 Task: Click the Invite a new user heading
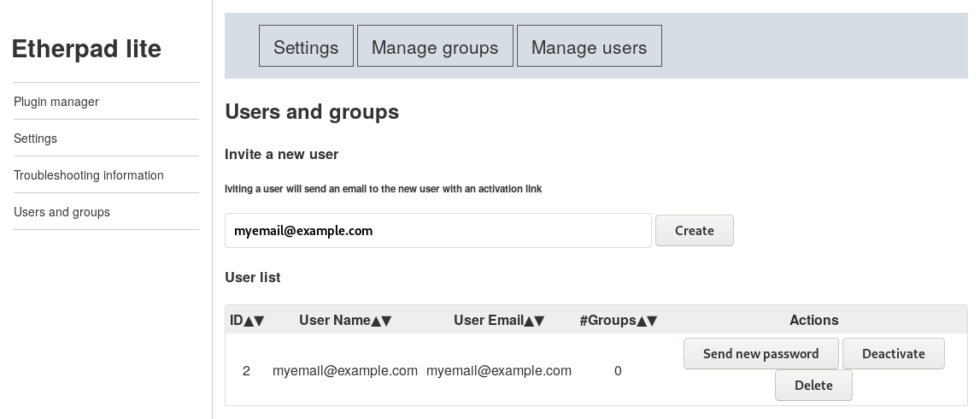[x=281, y=155]
